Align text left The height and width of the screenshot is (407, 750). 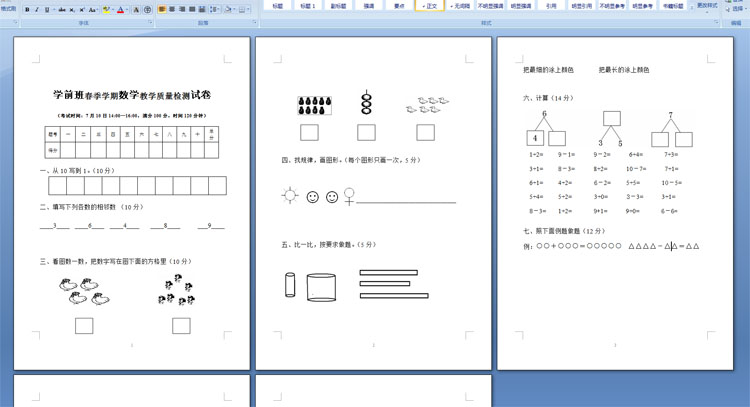point(162,10)
